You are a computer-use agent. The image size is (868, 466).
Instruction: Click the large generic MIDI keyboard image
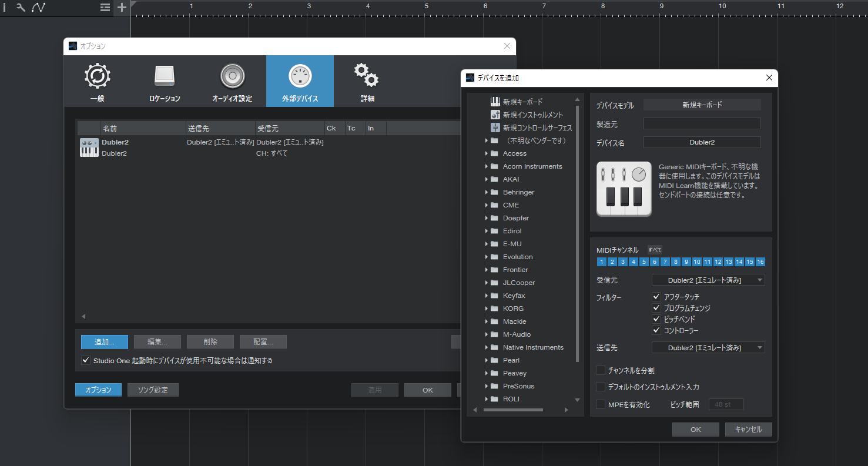[x=624, y=189]
